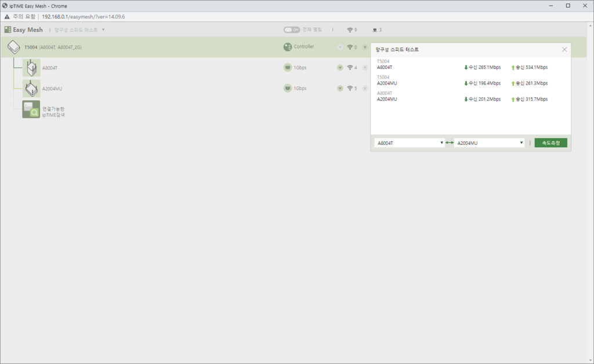Expand the arrow right of A8004T's Wi-Fi count

(x=365, y=68)
